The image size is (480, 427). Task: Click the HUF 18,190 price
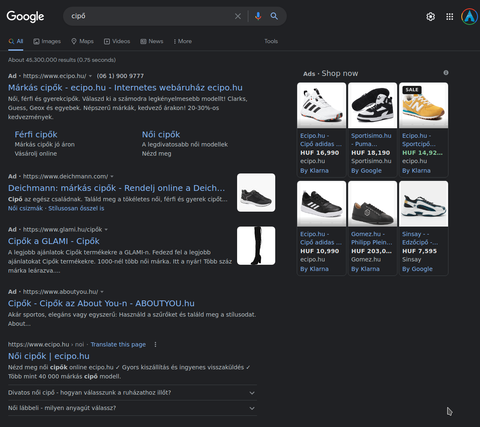point(371,153)
